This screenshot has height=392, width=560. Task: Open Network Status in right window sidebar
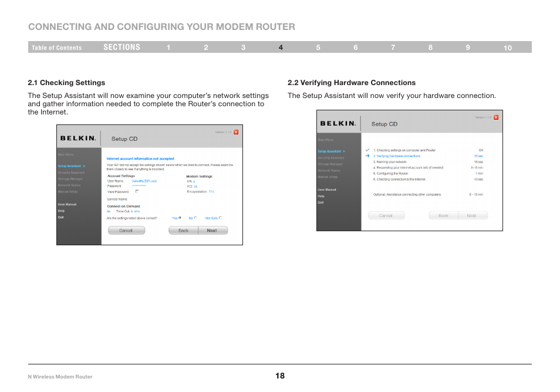pos(329,171)
